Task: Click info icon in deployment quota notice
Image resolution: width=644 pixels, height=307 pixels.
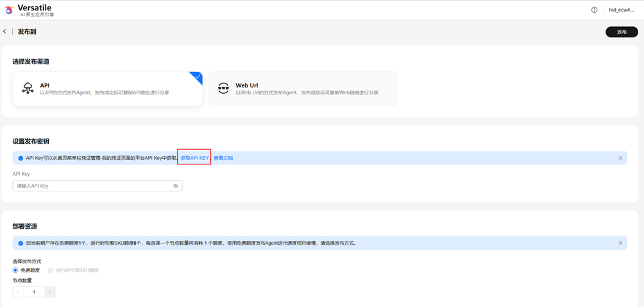Action: pos(21,243)
